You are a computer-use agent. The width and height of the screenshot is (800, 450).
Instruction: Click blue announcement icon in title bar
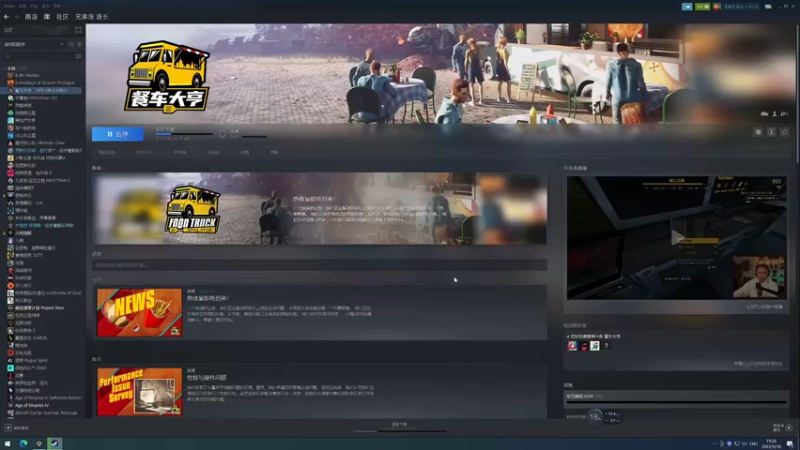pos(687,7)
